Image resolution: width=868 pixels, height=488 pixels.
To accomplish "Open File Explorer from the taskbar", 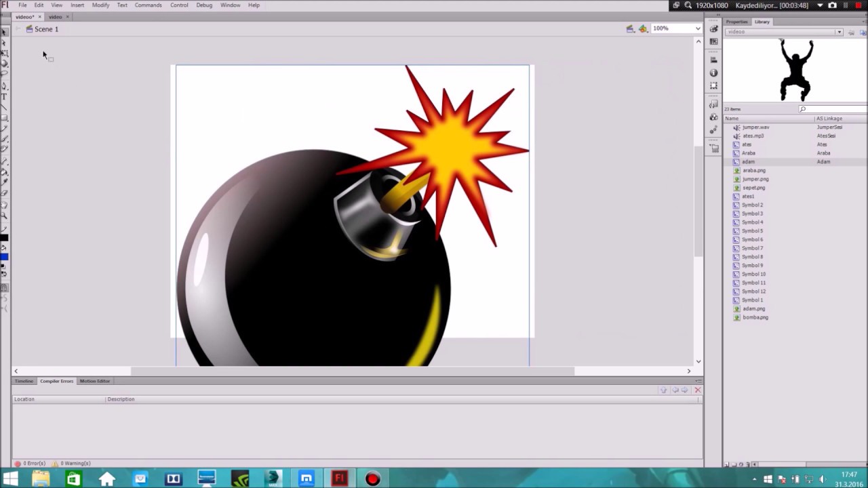I will click(41, 479).
